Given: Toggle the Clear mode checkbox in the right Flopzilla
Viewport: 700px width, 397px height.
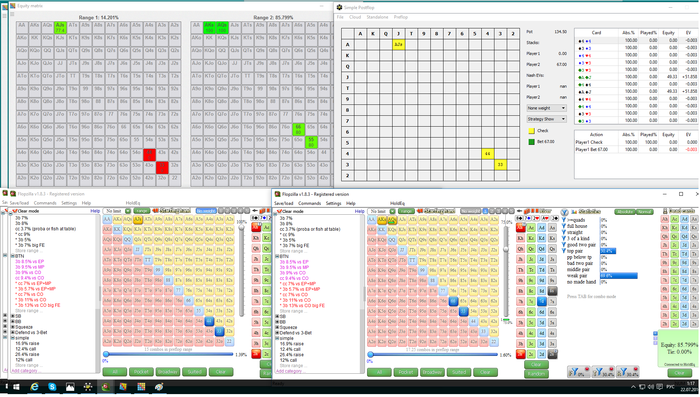Looking at the screenshot, I should point(279,211).
